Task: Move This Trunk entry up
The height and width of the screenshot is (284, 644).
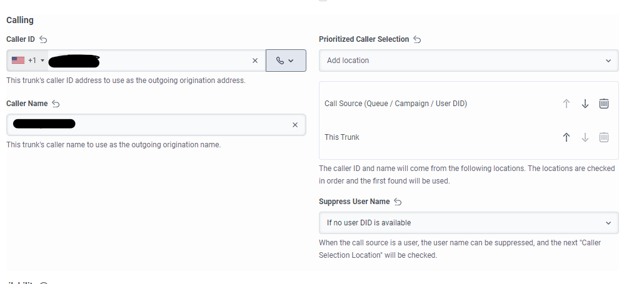Action: pos(566,137)
